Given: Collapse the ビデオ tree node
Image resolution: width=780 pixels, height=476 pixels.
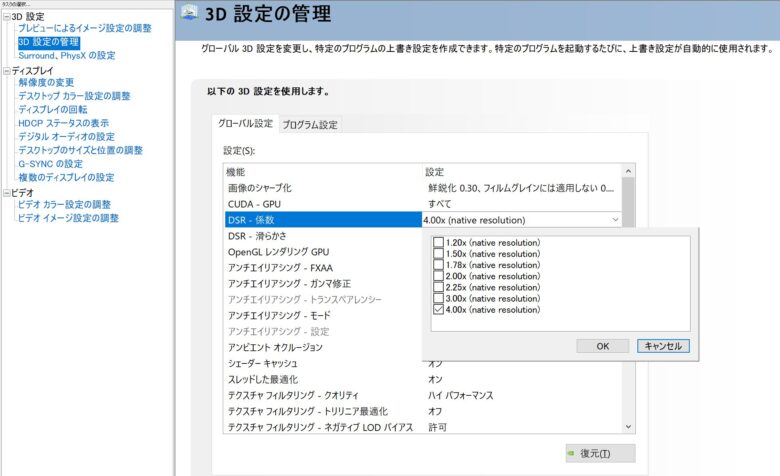Looking at the screenshot, I should click(6, 193).
